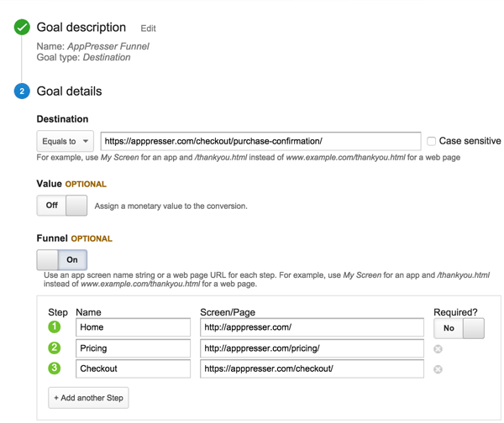Click Edit next to Goal description

(x=148, y=29)
